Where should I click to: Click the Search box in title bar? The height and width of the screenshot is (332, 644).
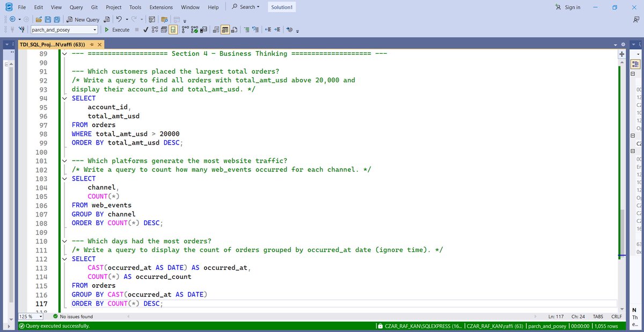click(246, 7)
